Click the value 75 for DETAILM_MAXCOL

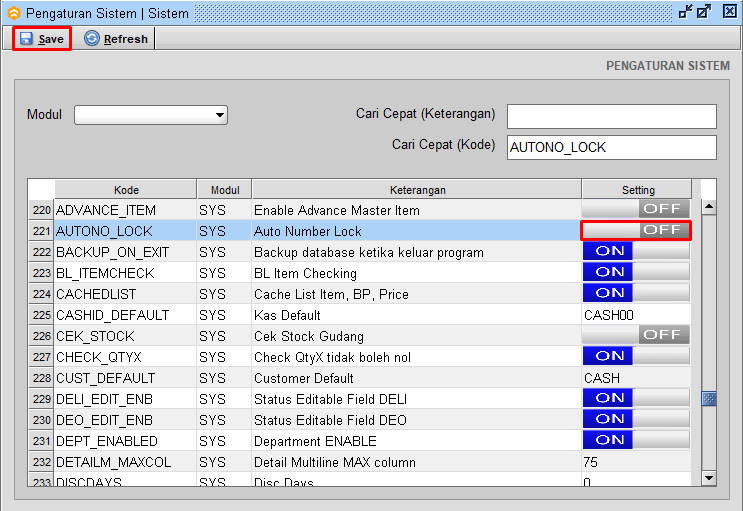coord(636,462)
